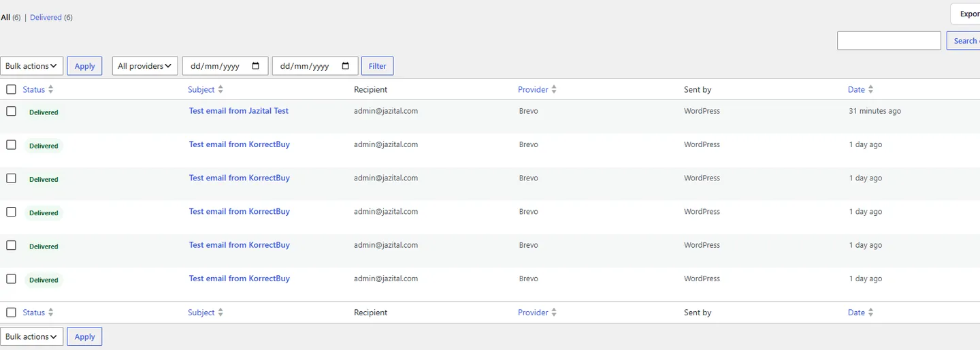Open the calendar picker in the end date field

click(x=346, y=66)
